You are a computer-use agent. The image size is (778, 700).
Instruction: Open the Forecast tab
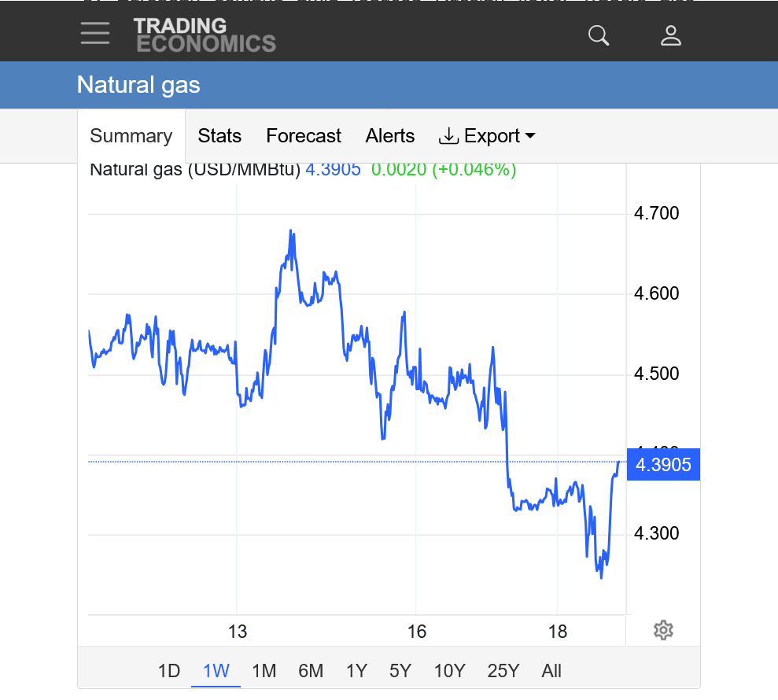click(x=304, y=136)
